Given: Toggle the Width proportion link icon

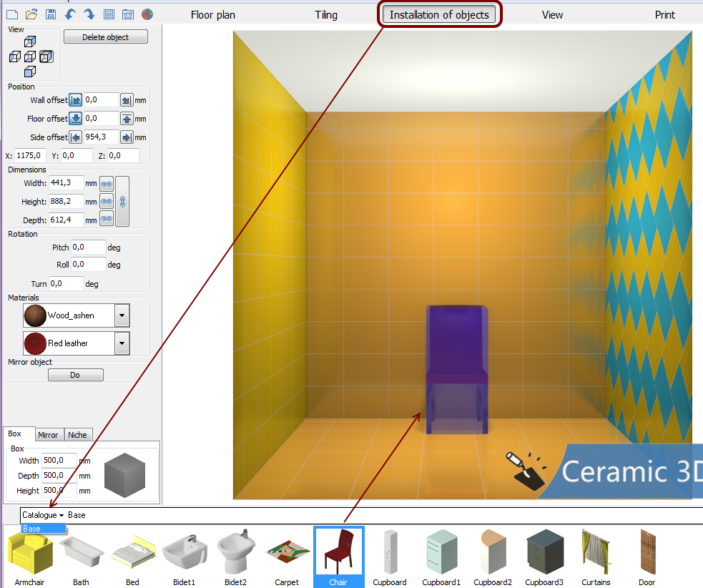Looking at the screenshot, I should tap(107, 183).
